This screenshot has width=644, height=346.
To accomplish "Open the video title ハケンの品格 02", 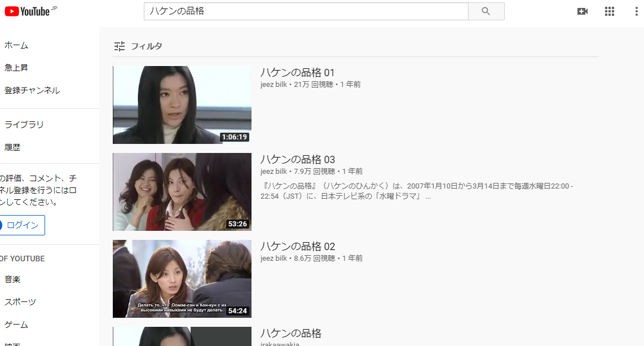I will click(298, 247).
